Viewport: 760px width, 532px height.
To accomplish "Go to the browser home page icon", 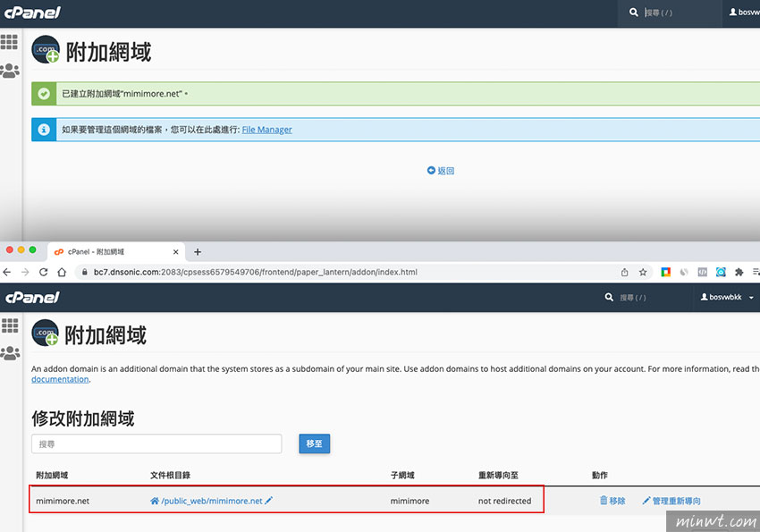I will click(x=62, y=273).
